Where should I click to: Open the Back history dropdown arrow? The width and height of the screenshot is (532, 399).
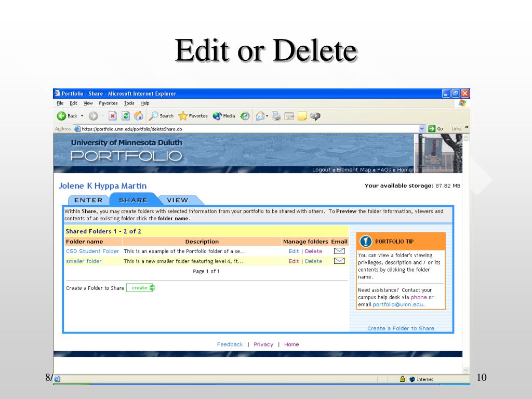tap(82, 116)
